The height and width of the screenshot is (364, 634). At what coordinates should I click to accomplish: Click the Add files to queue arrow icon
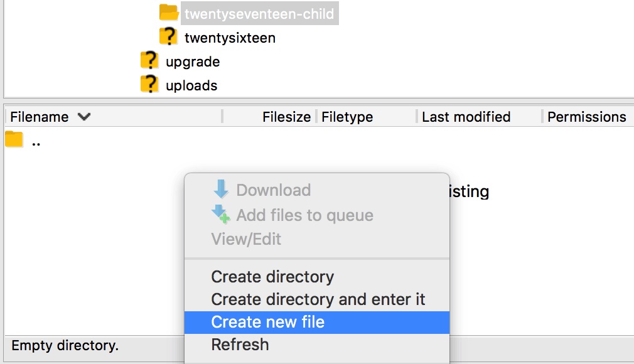point(221,215)
